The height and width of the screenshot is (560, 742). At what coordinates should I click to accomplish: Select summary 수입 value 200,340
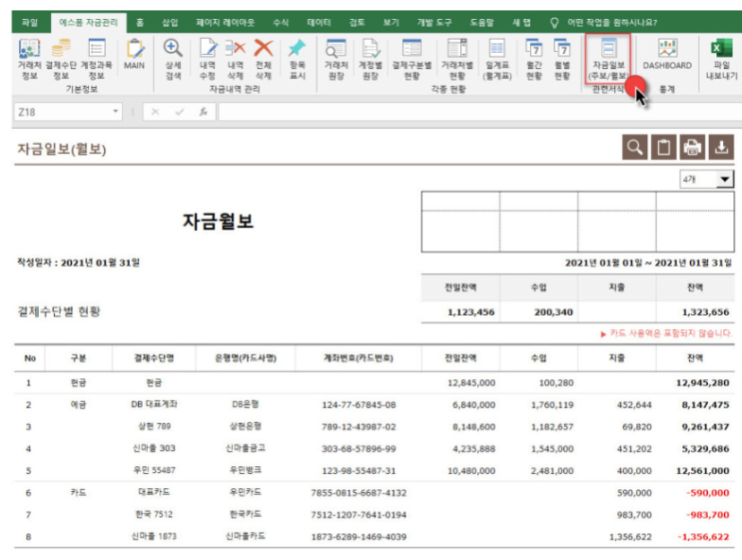click(553, 312)
